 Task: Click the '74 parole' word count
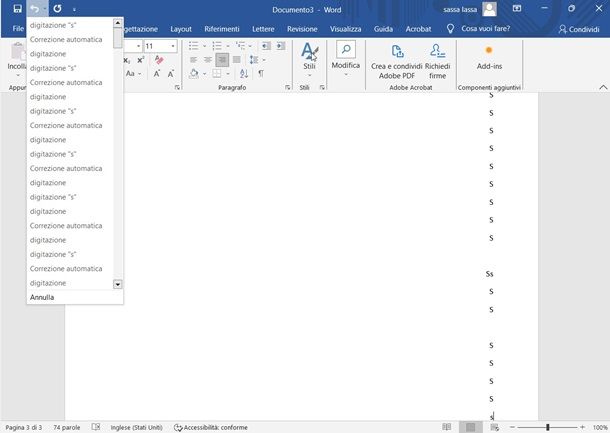67,427
